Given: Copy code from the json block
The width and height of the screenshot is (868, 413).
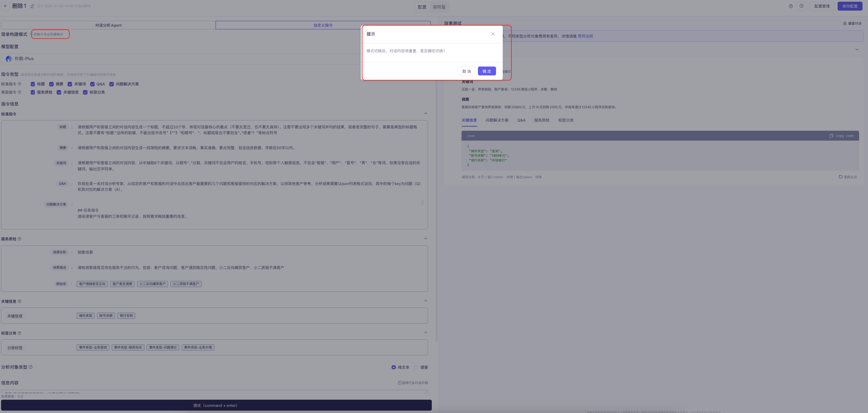Looking at the screenshot, I should click(x=841, y=136).
